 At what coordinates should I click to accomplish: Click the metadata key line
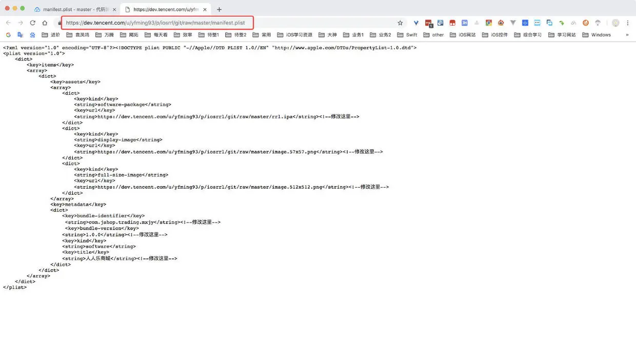tap(78, 205)
